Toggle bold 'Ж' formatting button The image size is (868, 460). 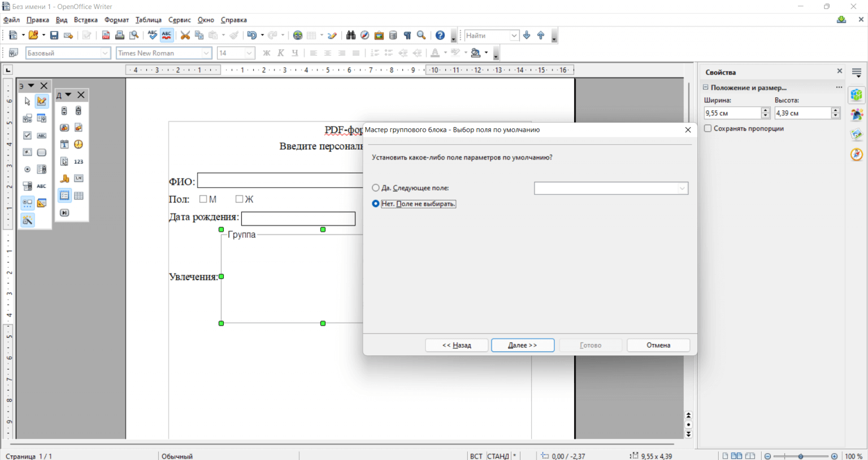click(x=267, y=53)
